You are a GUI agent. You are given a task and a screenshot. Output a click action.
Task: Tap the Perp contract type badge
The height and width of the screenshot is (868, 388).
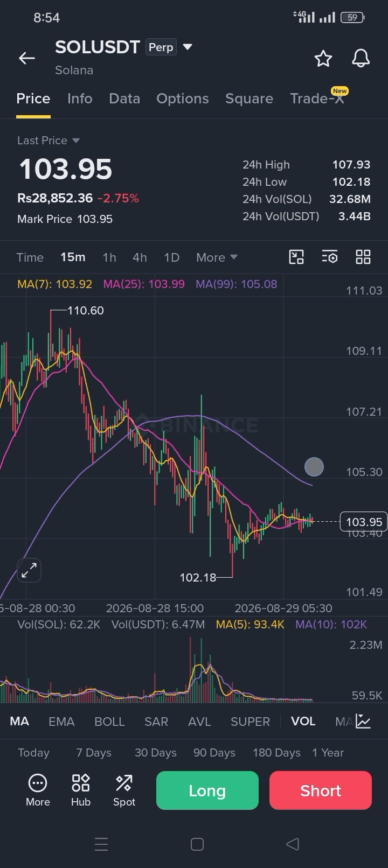pyautogui.click(x=161, y=47)
